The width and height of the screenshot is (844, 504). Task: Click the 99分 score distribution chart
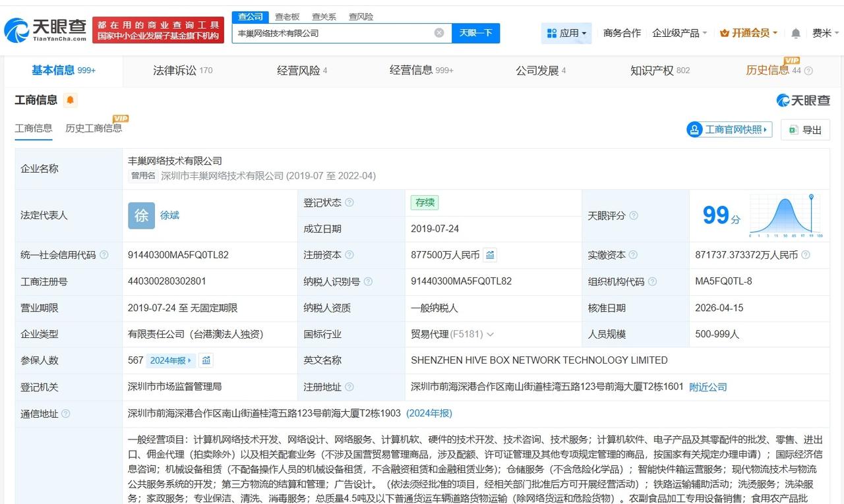coord(785,215)
